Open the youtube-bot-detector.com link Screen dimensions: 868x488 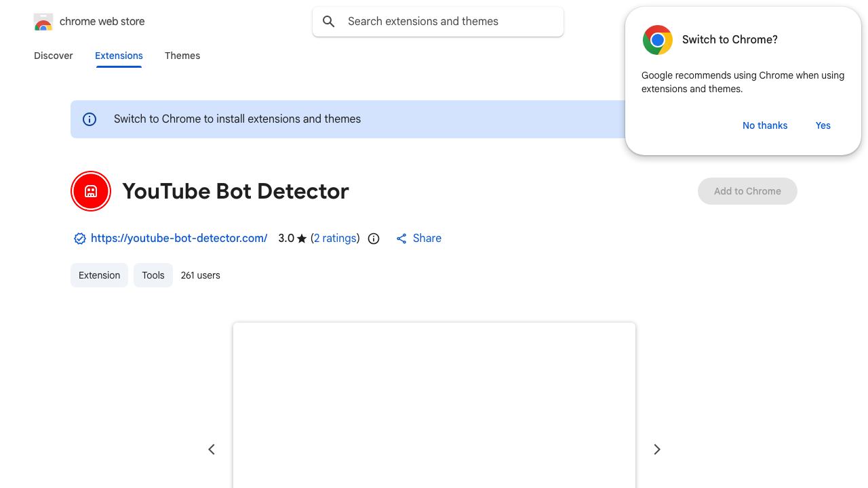point(179,239)
